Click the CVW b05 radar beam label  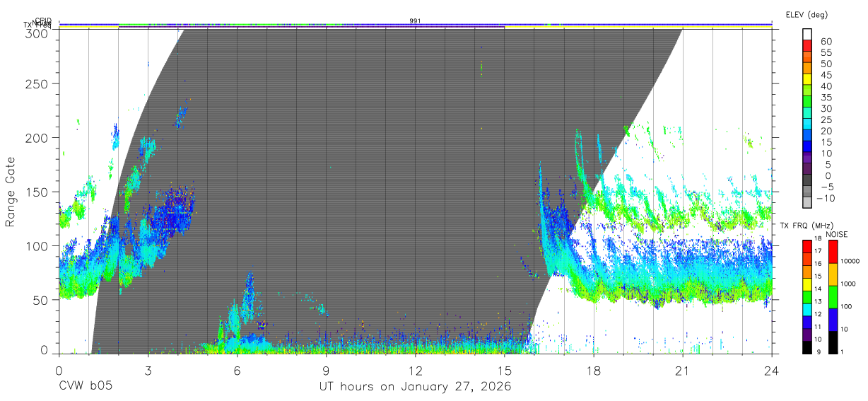[x=85, y=387]
